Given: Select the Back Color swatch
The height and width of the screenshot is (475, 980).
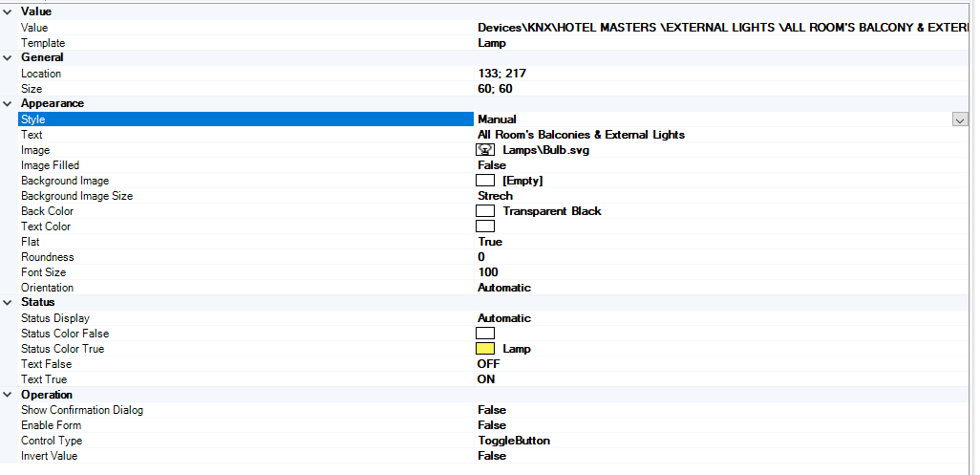Looking at the screenshot, I should [485, 211].
